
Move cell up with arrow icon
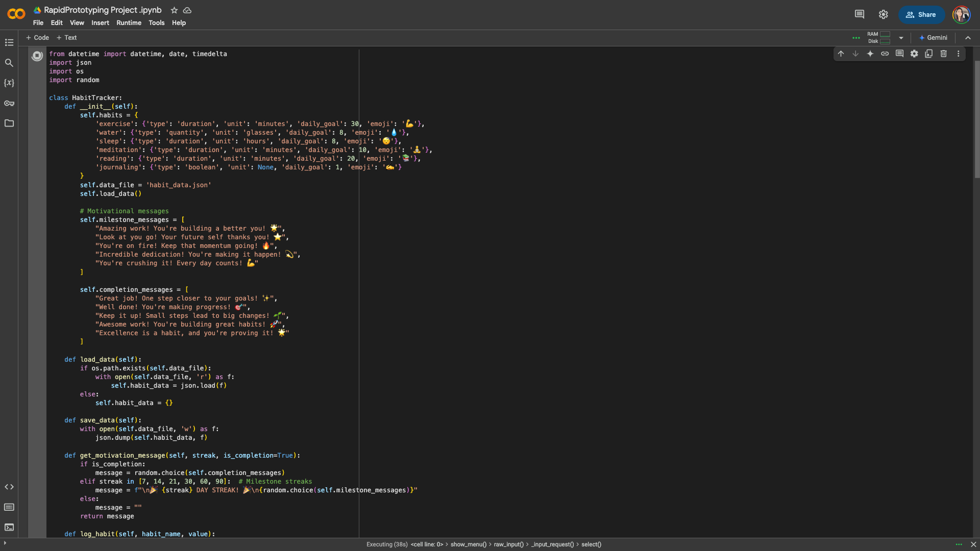click(x=841, y=54)
